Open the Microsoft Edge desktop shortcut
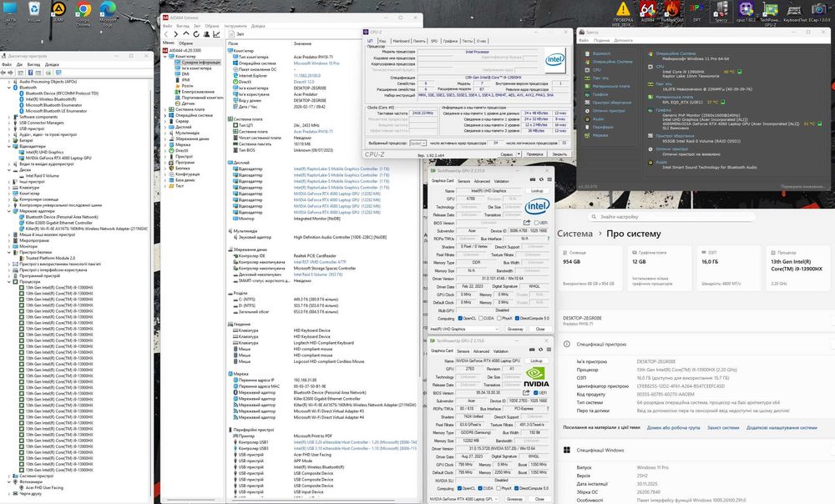The image size is (835, 504). pos(108,13)
